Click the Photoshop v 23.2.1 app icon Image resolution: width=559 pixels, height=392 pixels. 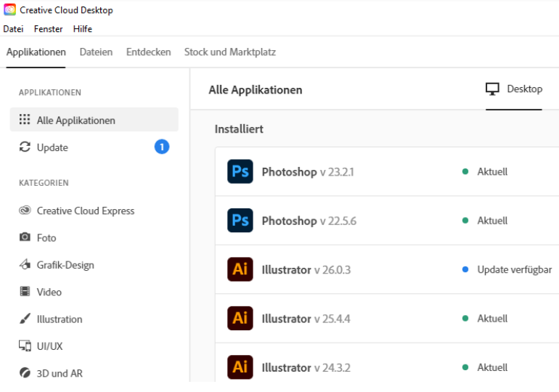(240, 172)
